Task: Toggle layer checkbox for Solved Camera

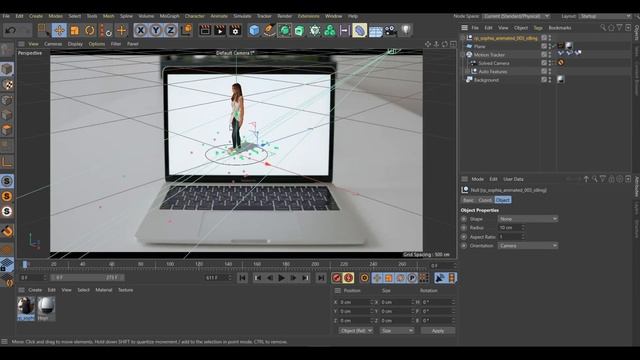Action: click(544, 63)
